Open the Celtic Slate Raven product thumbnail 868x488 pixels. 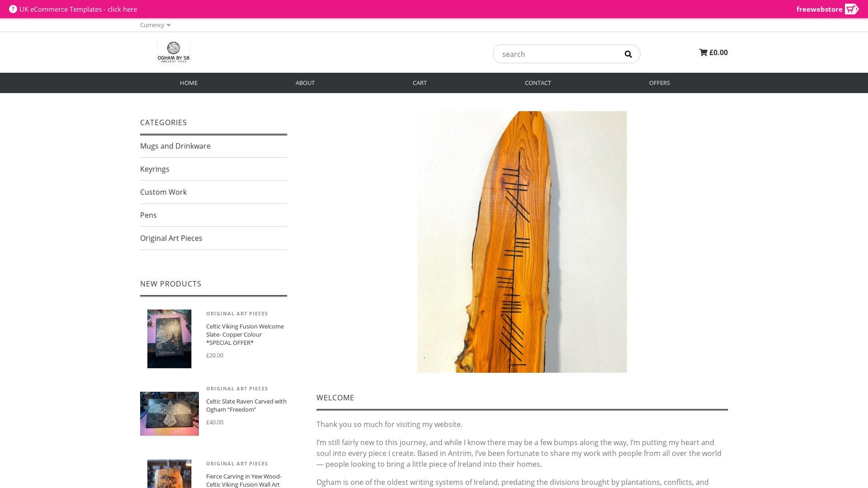coord(170,414)
